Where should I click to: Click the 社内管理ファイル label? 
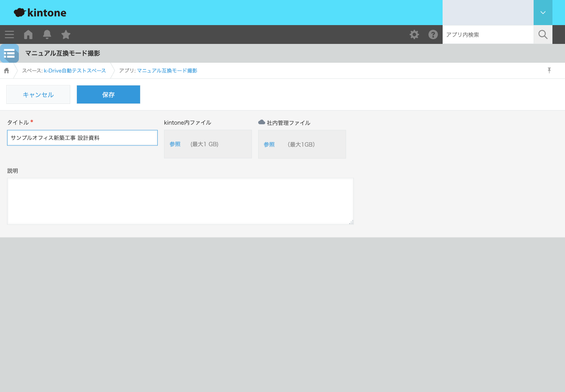(x=289, y=123)
